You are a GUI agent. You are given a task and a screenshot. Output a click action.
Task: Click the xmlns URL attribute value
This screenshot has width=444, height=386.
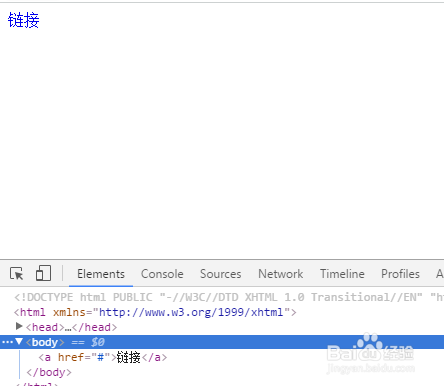click(191, 312)
